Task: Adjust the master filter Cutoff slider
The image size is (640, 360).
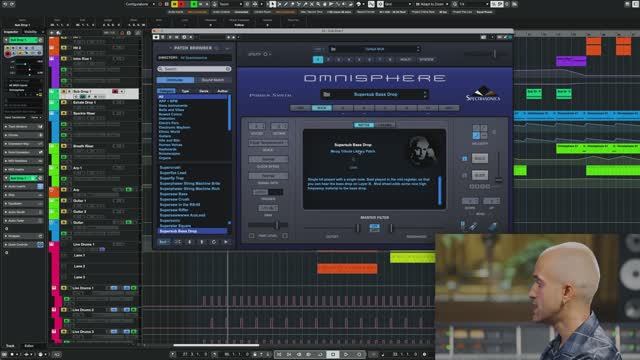Action: [358, 228]
